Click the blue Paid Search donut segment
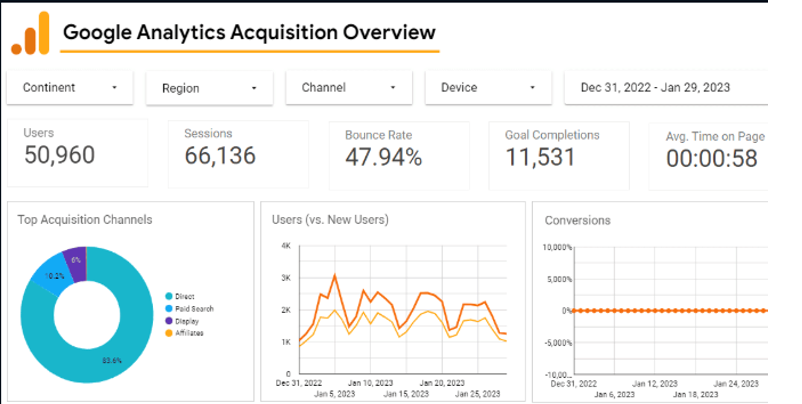Viewport: 802px width, 404px height. [x=50, y=275]
